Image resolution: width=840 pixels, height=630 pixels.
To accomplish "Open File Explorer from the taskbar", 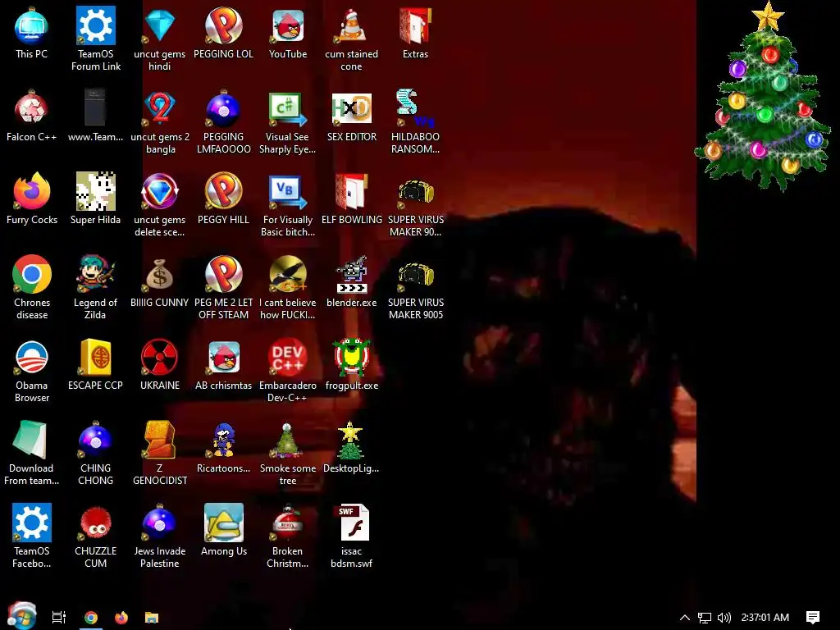I will point(152,618).
